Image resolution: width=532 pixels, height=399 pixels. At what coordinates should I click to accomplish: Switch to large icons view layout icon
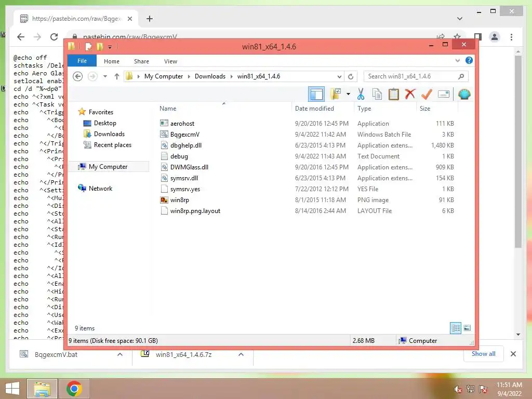click(467, 328)
